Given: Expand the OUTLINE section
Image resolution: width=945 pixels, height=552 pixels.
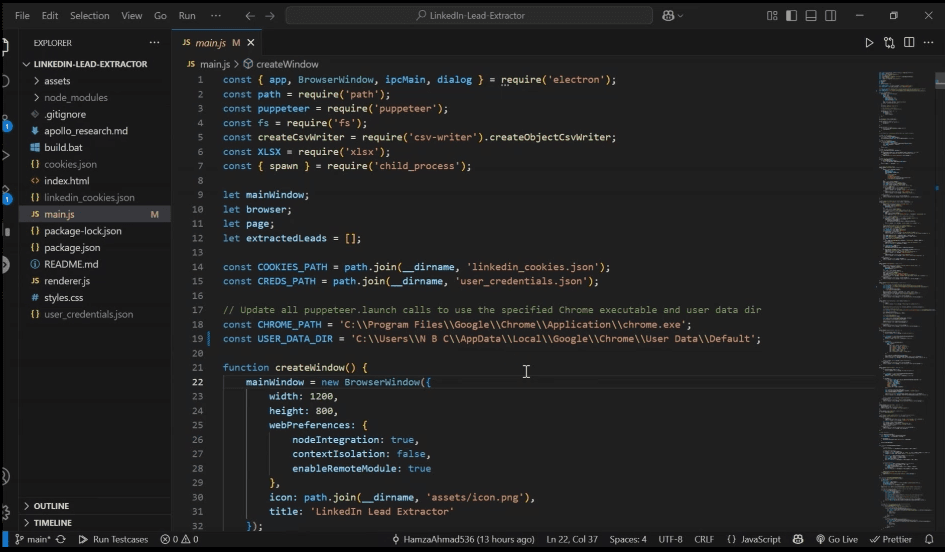Looking at the screenshot, I should pyautogui.click(x=51, y=506).
